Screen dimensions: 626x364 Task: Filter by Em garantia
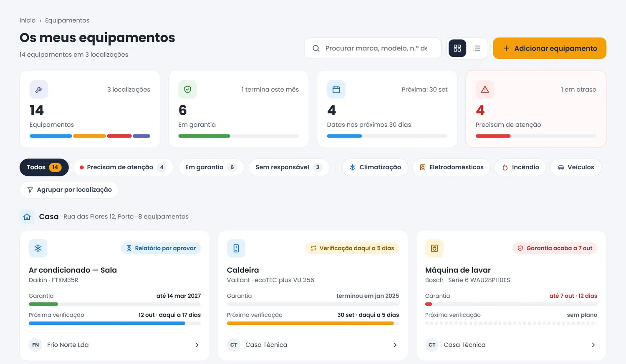point(211,167)
